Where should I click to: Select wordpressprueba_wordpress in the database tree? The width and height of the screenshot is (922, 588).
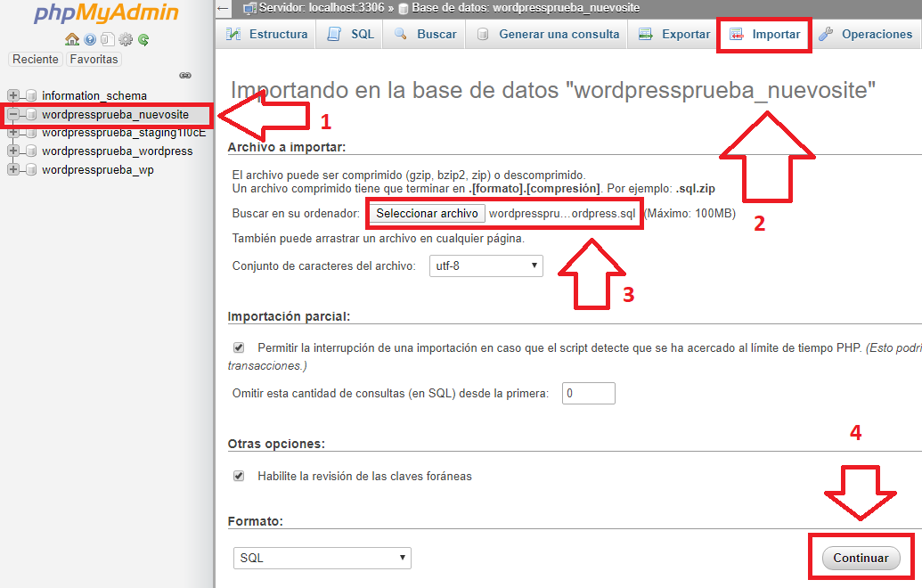pyautogui.click(x=117, y=151)
